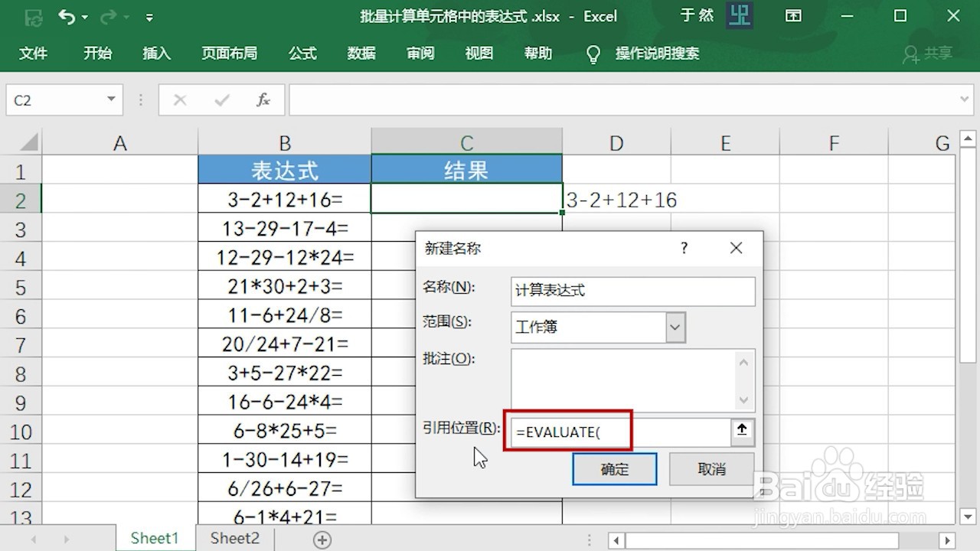Image resolution: width=980 pixels, height=551 pixels.
Task: Open the Insert Function (fx) dialog
Action: pos(263,99)
